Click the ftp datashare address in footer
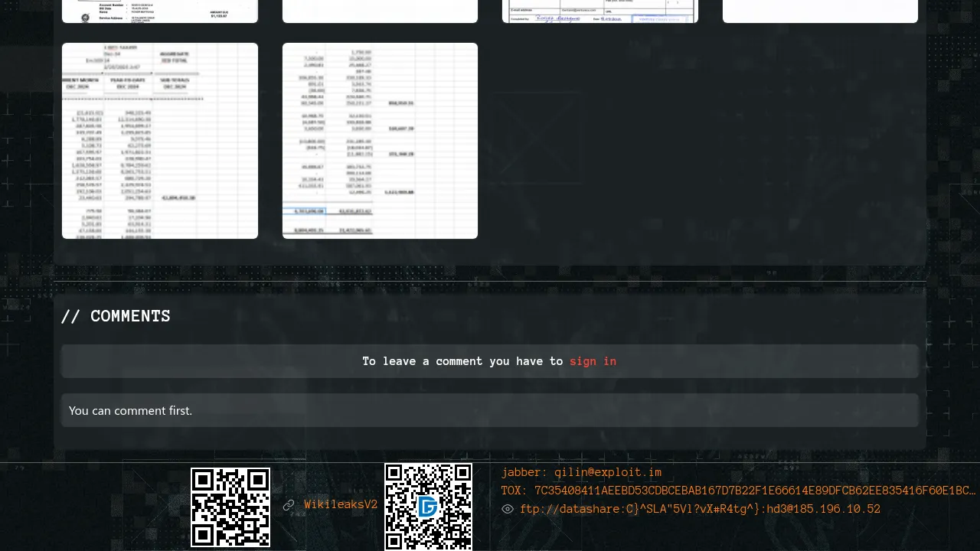This screenshot has width=980, height=551. (700, 509)
